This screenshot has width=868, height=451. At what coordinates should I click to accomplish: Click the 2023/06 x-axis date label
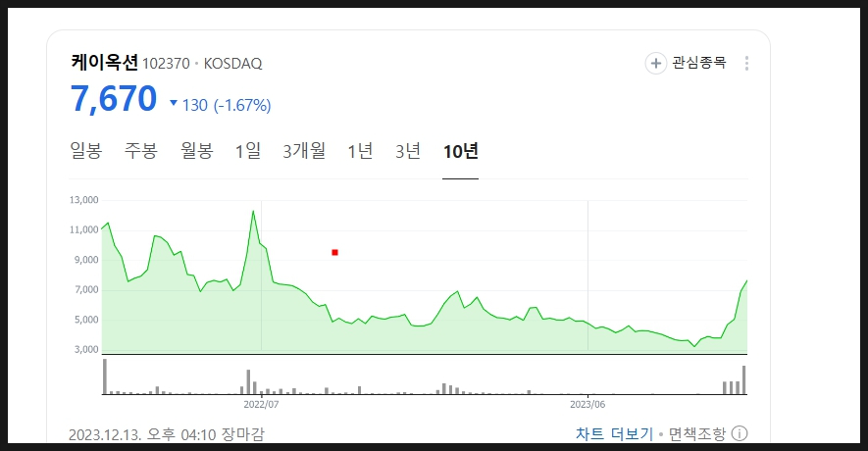(x=587, y=405)
